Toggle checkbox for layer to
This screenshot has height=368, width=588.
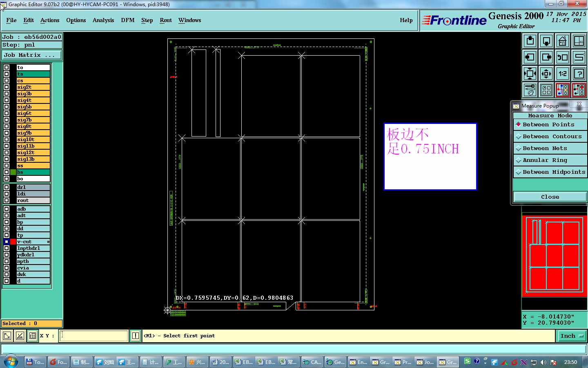pos(7,67)
